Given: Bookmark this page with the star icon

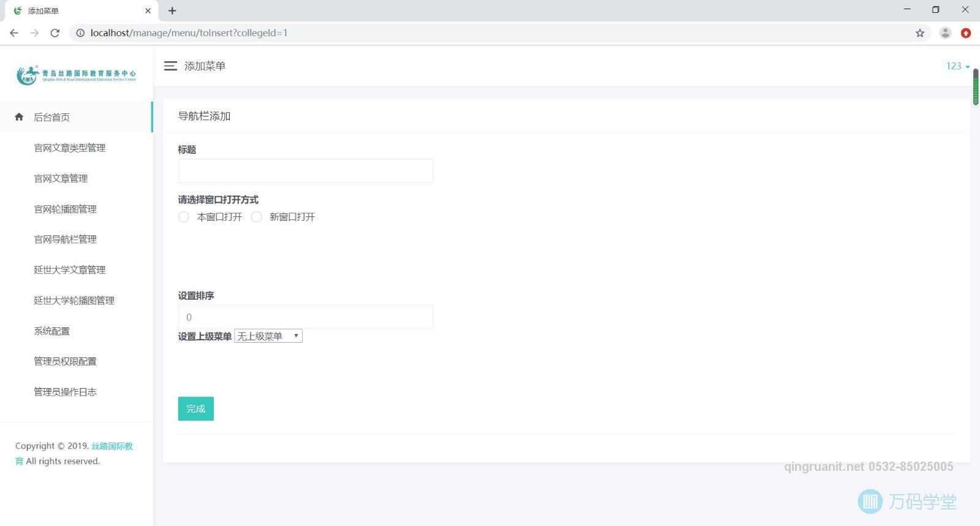Looking at the screenshot, I should [920, 33].
